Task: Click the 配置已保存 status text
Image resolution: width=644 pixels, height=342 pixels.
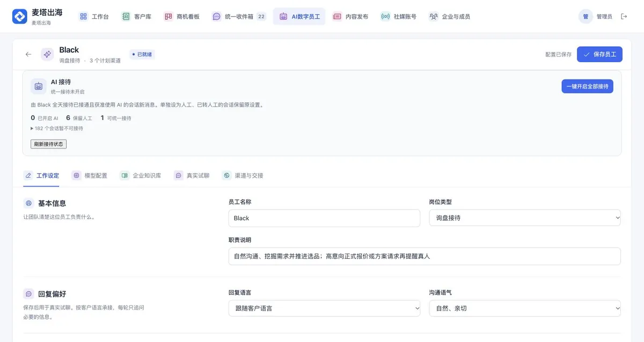Action: point(558,55)
